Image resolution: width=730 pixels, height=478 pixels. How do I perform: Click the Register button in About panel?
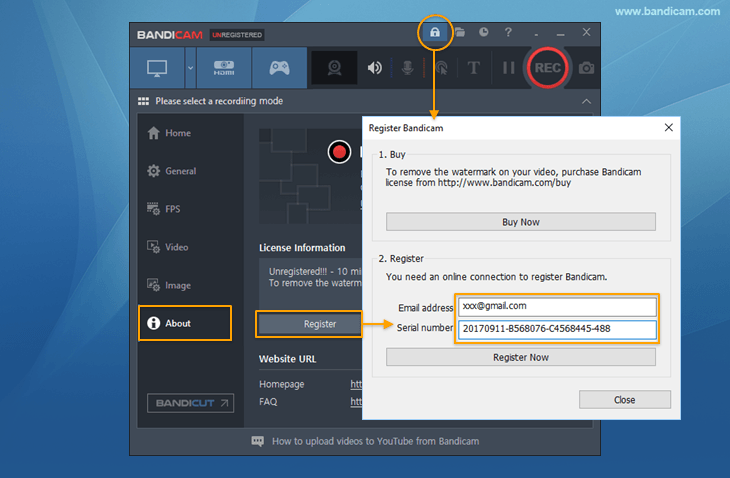point(310,324)
